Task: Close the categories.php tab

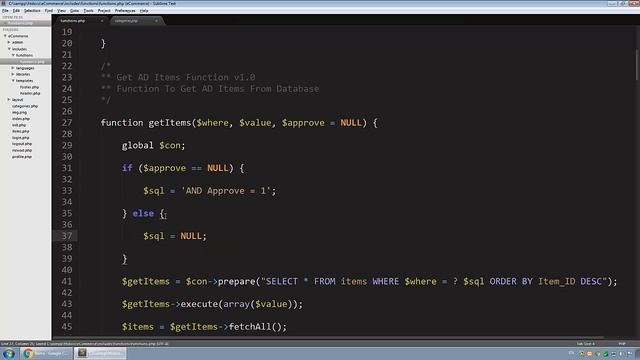Action: click(156, 21)
